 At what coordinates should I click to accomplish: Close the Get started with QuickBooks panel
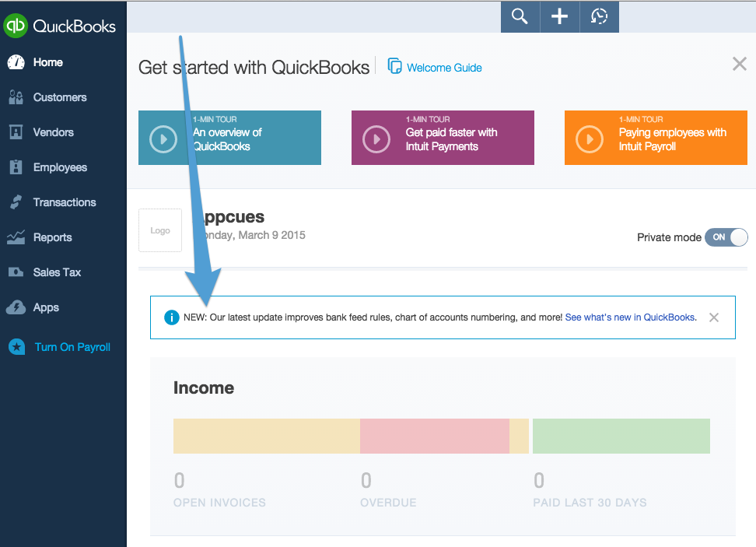pos(740,64)
